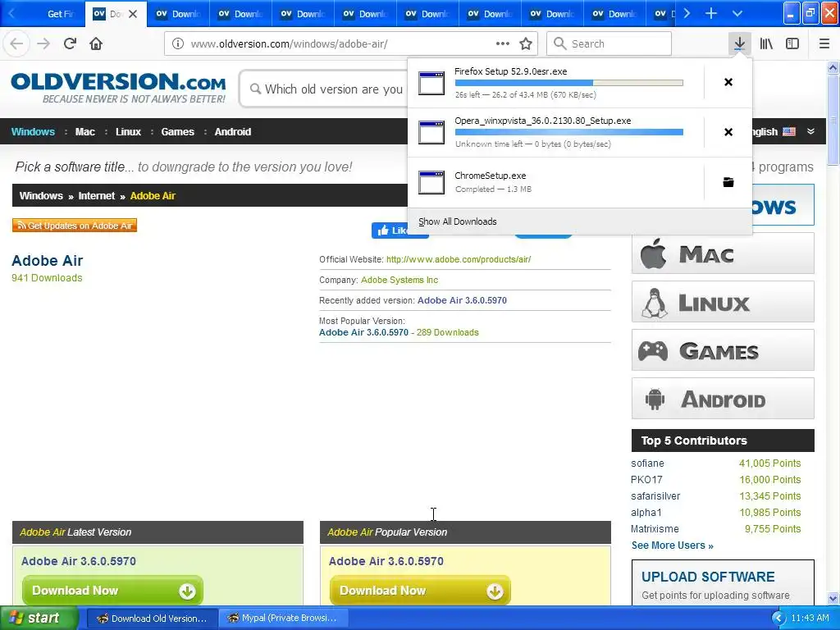840x630 pixels.
Task: Switch to Download Old Version taskbar window
Action: point(152,619)
